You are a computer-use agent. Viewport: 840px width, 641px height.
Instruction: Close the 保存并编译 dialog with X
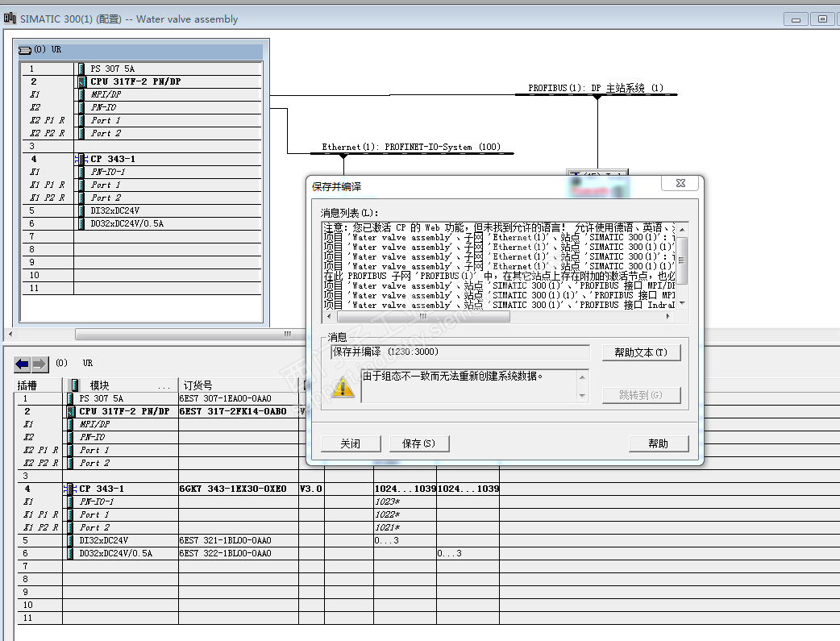[x=680, y=183]
